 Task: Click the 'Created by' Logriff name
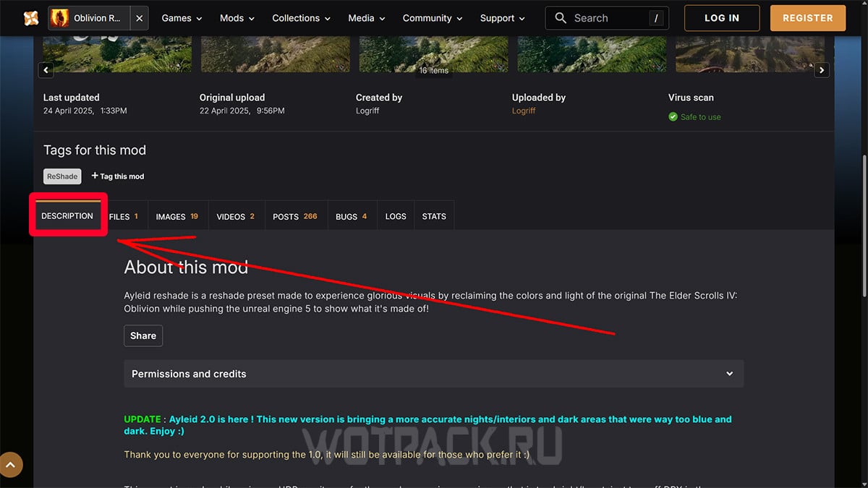(x=367, y=111)
